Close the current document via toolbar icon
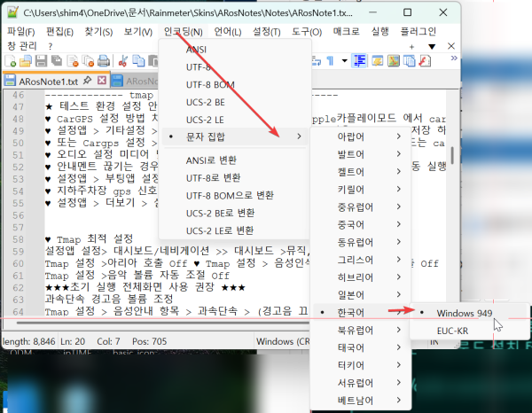This screenshot has width=532, height=413. pyautogui.click(x=73, y=61)
